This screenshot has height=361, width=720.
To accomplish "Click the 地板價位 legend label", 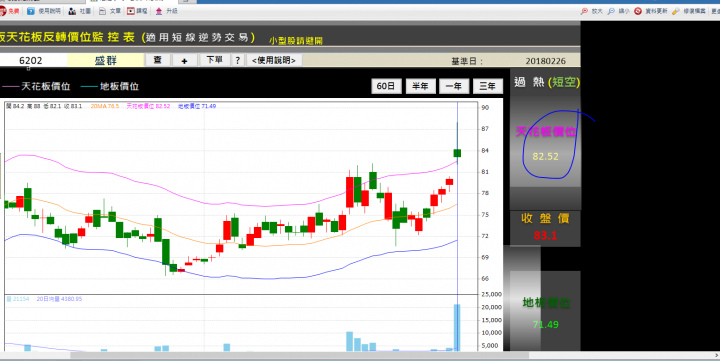I will tap(119, 86).
